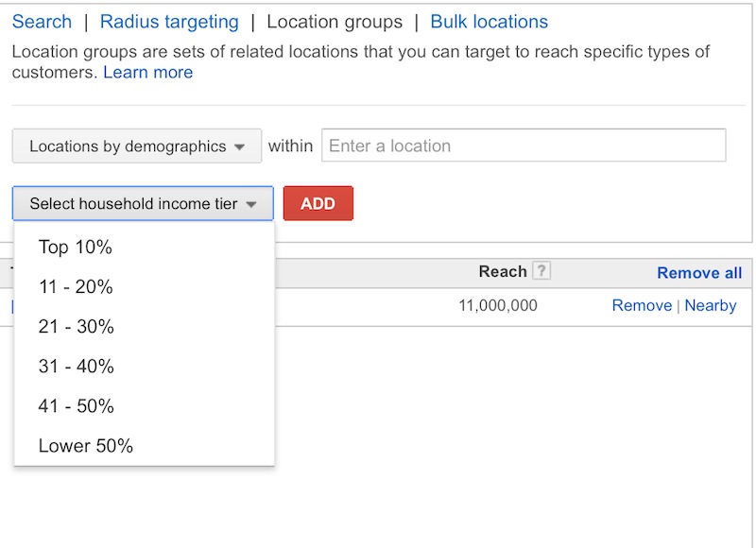This screenshot has height=548, width=756.
Task: Click the Remove link for the location
Action: [642, 305]
